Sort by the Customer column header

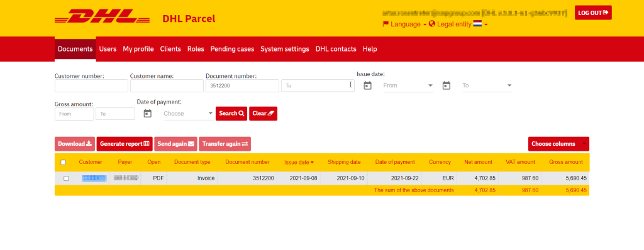point(91,162)
